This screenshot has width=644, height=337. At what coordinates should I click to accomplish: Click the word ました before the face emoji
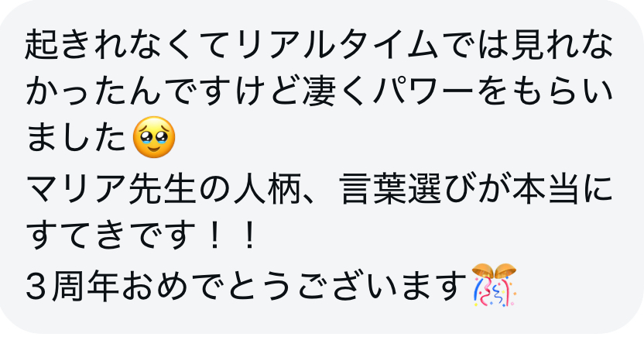pyautogui.click(x=77, y=138)
